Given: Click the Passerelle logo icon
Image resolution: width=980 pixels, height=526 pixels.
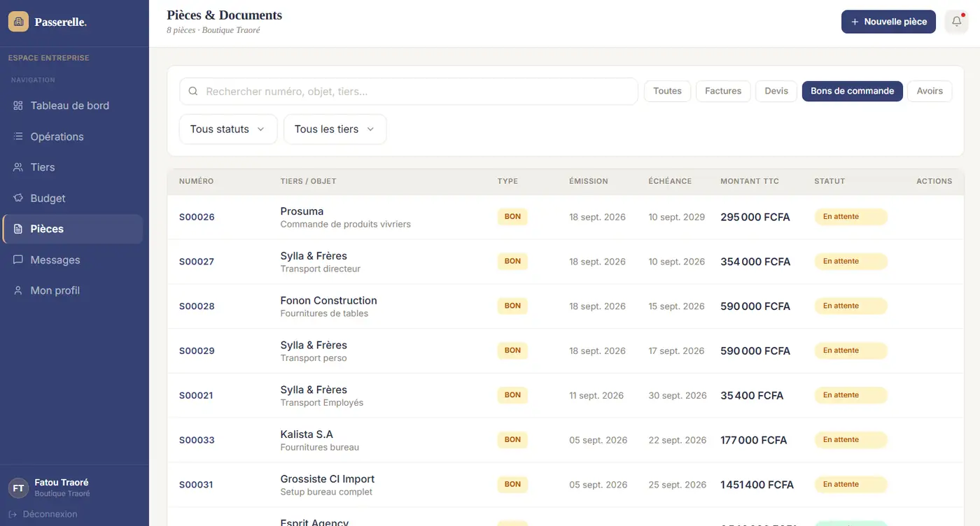Looking at the screenshot, I should pos(18,22).
